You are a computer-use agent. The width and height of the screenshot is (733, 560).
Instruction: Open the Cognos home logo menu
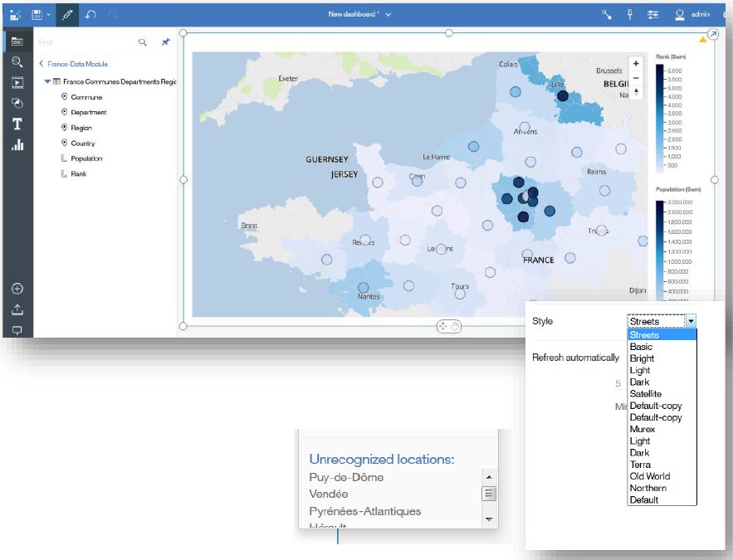[16, 15]
